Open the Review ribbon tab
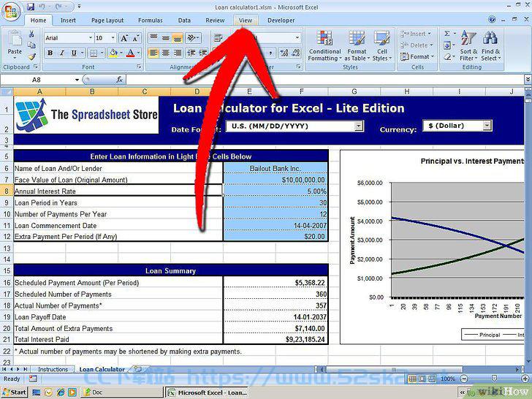The height and width of the screenshot is (399, 532). 215,20
